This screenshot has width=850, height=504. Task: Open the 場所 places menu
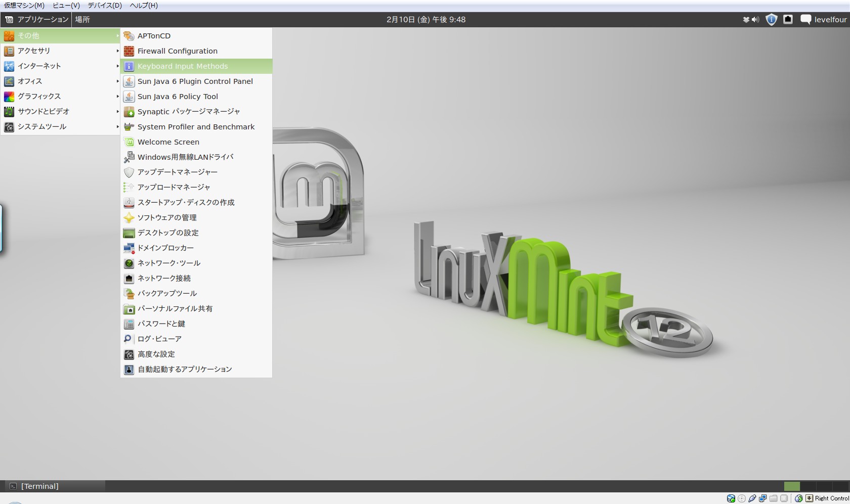click(x=82, y=20)
